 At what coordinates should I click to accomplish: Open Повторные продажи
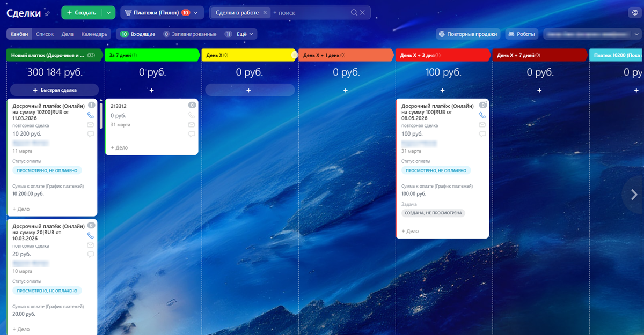tap(468, 34)
